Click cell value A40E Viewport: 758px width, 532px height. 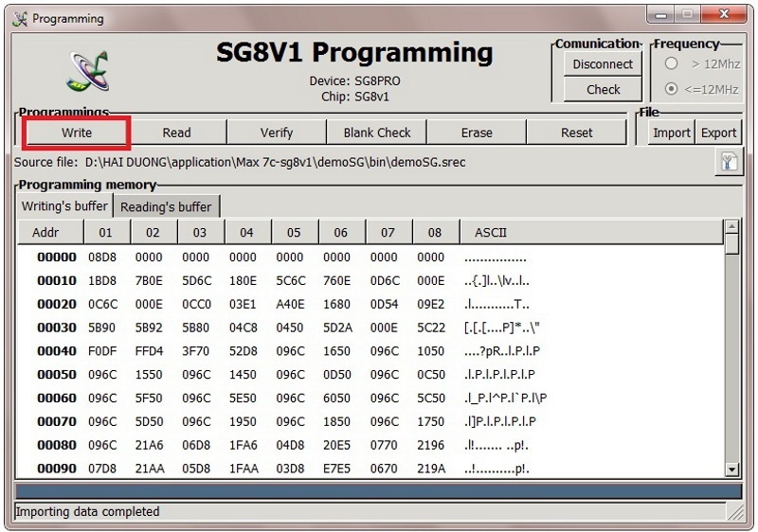291,304
